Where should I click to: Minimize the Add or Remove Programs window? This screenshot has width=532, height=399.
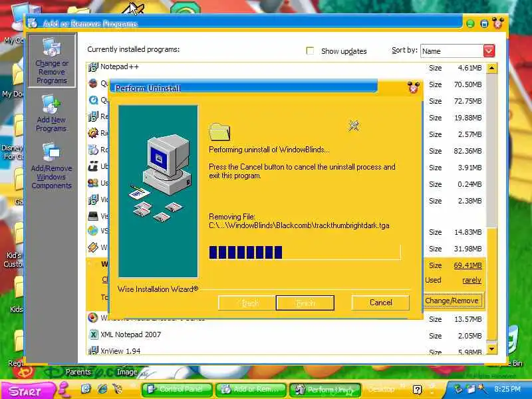point(470,23)
